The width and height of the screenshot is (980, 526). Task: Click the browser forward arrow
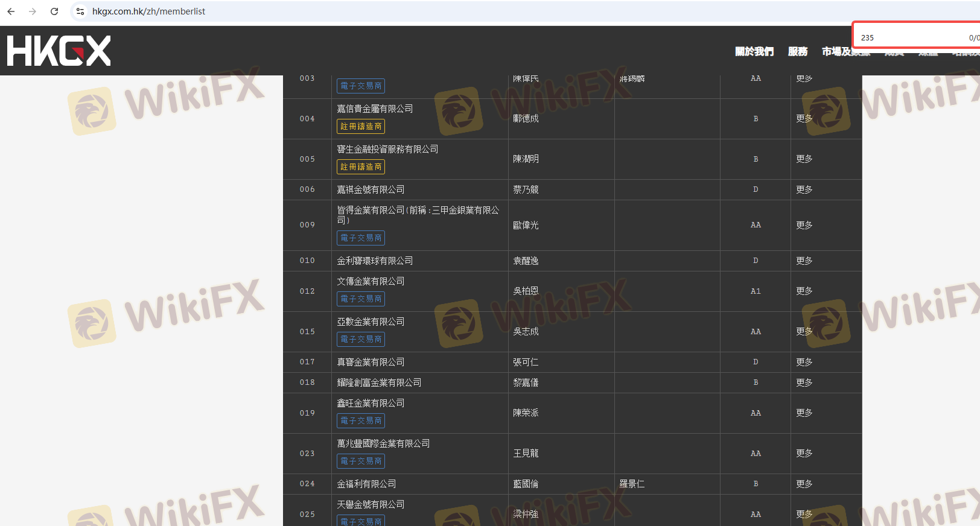[x=33, y=11]
